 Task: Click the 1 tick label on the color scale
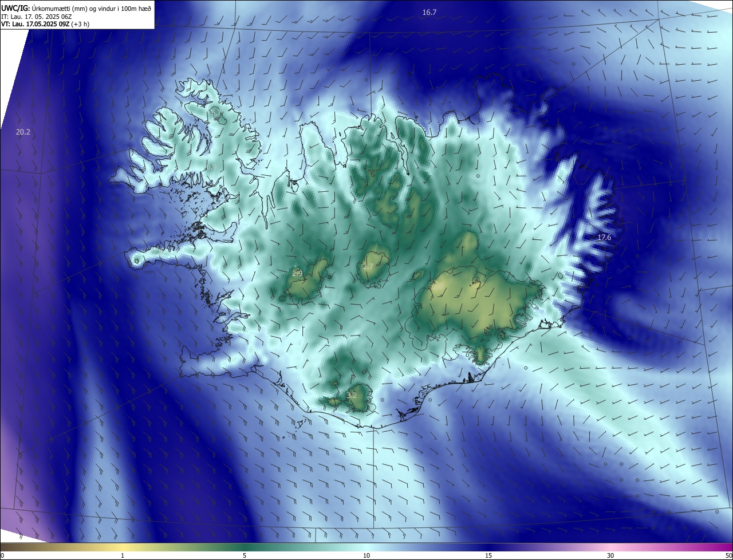point(123,555)
